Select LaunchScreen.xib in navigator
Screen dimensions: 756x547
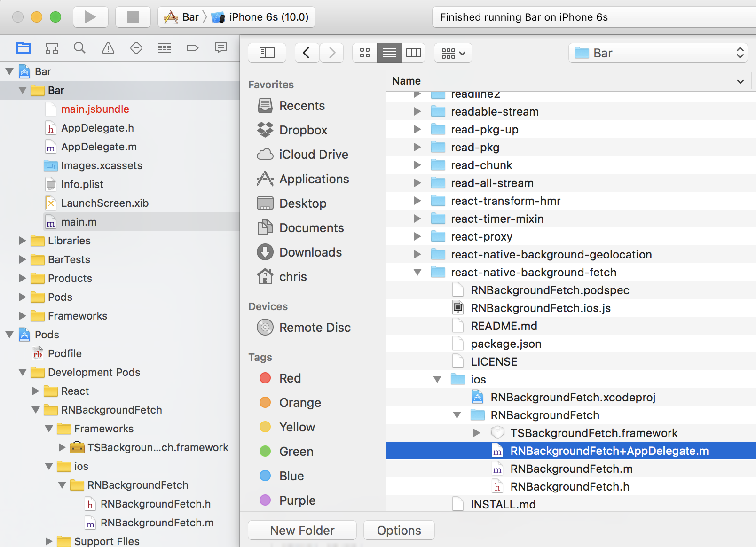click(104, 203)
